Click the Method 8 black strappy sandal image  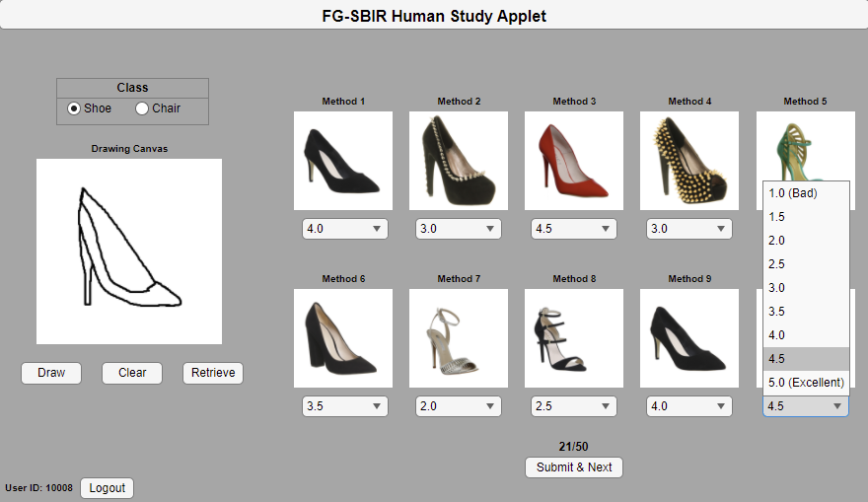click(574, 338)
